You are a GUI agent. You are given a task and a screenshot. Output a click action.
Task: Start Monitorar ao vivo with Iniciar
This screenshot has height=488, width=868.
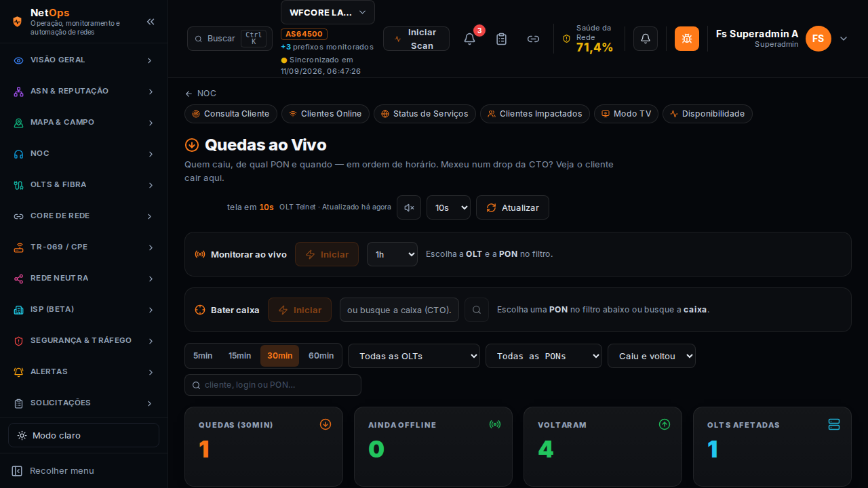(x=327, y=254)
